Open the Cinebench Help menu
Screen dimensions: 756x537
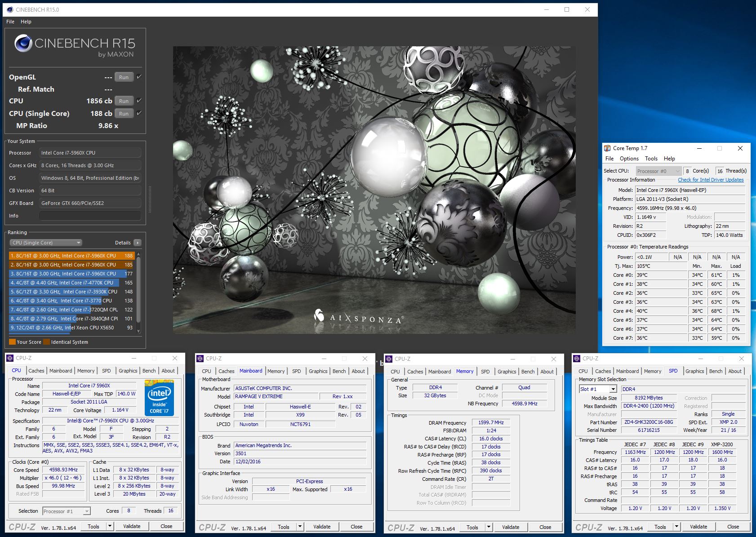pyautogui.click(x=26, y=22)
